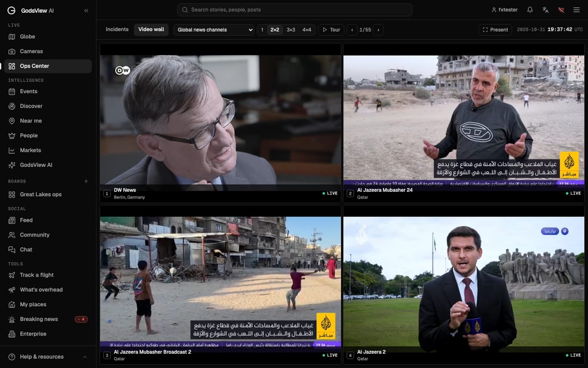Go to the next video wall page
Image resolution: width=588 pixels, height=368 pixels.
(x=378, y=30)
